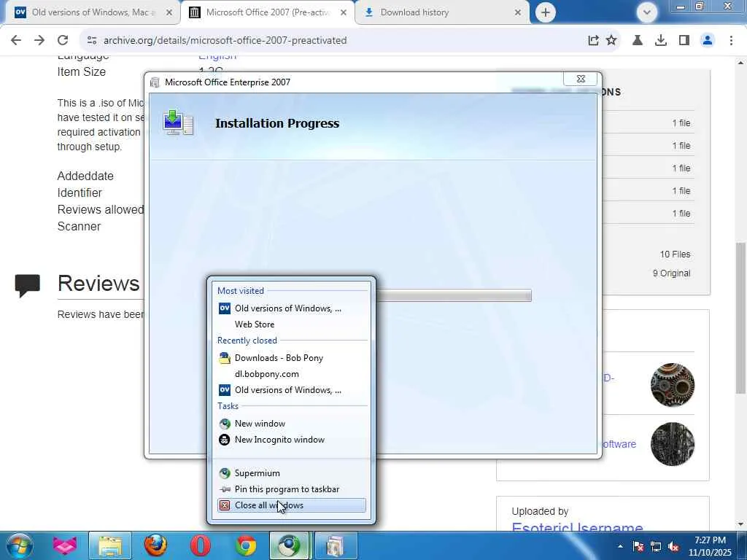747x560 pixels.
Task: Open the site information icon in the address bar
Action: pyautogui.click(x=92, y=41)
